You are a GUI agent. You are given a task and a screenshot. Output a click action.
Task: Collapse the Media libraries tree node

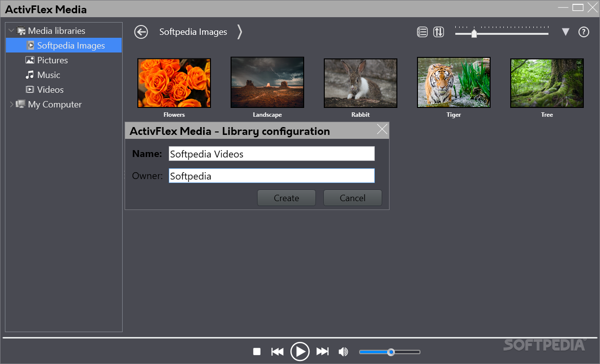(11, 30)
